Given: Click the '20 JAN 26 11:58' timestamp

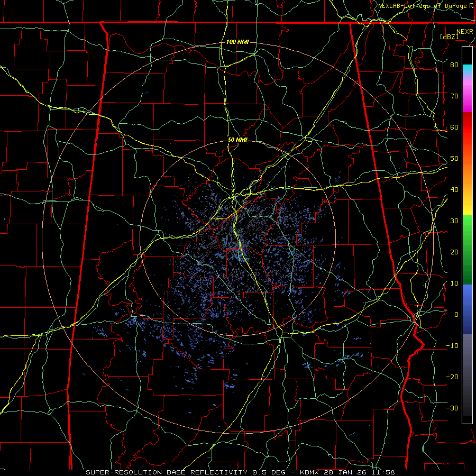Looking at the screenshot, I should [359, 472].
